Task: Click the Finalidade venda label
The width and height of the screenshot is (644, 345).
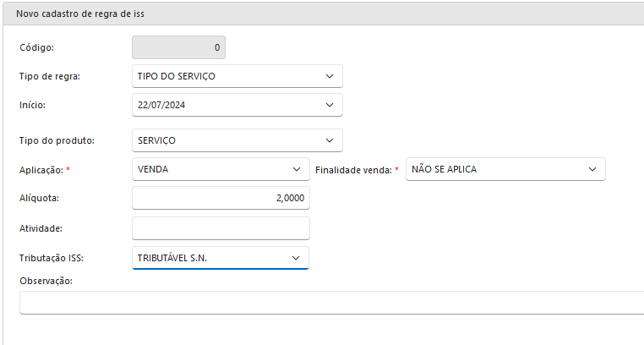Action: [353, 170]
